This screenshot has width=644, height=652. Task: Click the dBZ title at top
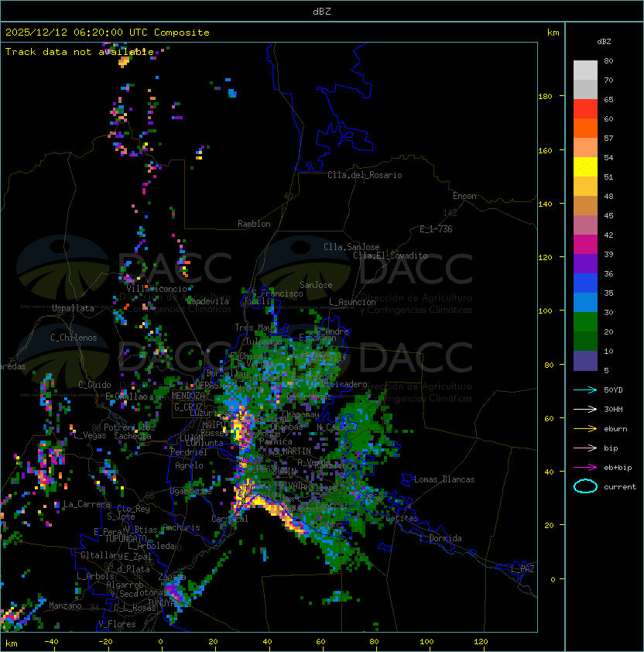pyautogui.click(x=322, y=11)
